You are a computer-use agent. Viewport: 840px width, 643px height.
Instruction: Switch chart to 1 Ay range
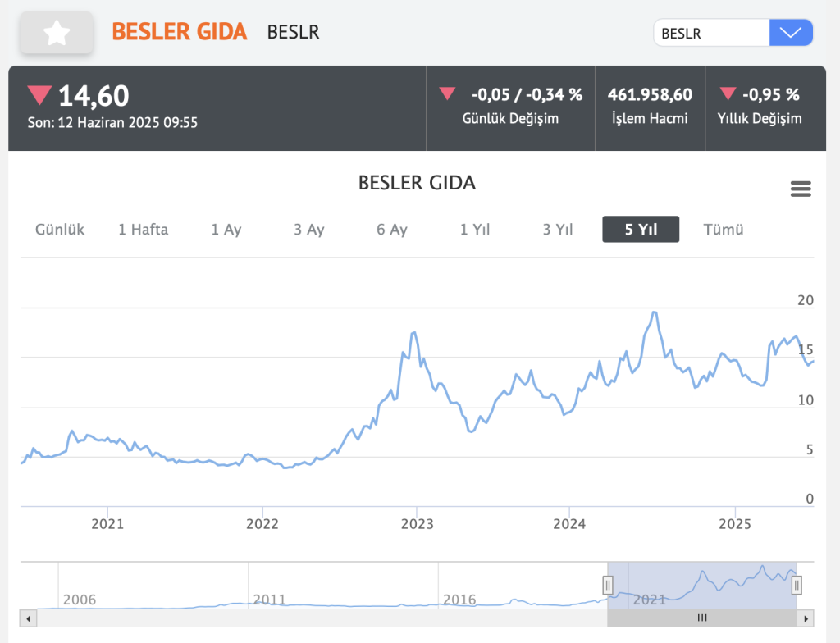[226, 230]
